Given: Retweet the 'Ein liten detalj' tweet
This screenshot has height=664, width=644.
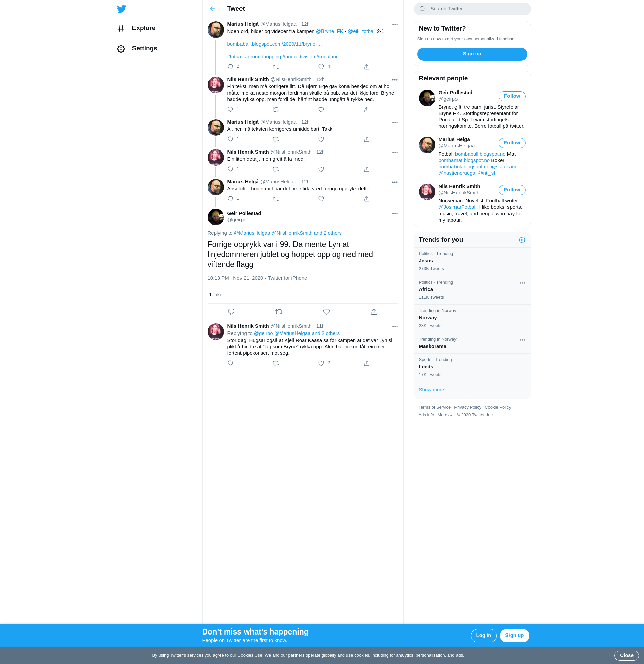Looking at the screenshot, I should pyautogui.click(x=276, y=169).
